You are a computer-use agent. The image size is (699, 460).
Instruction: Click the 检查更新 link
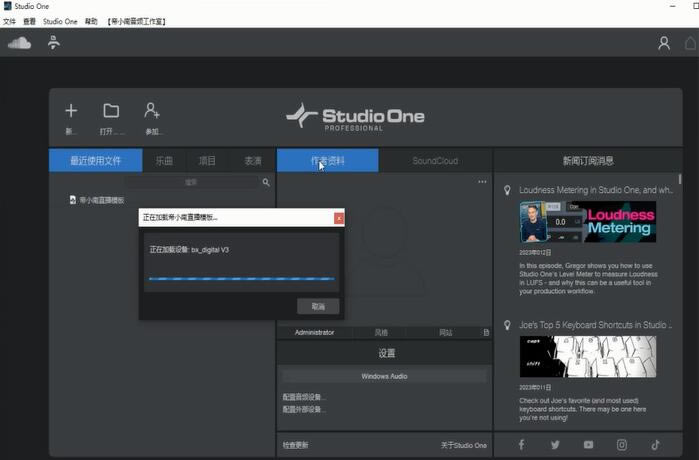[296, 445]
